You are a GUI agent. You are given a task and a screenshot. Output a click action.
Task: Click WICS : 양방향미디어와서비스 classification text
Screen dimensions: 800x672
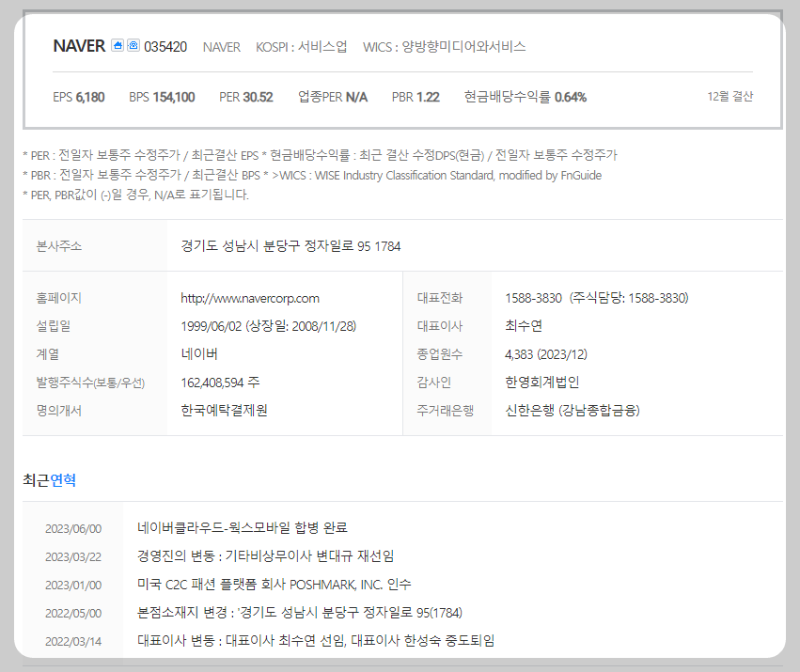click(444, 47)
